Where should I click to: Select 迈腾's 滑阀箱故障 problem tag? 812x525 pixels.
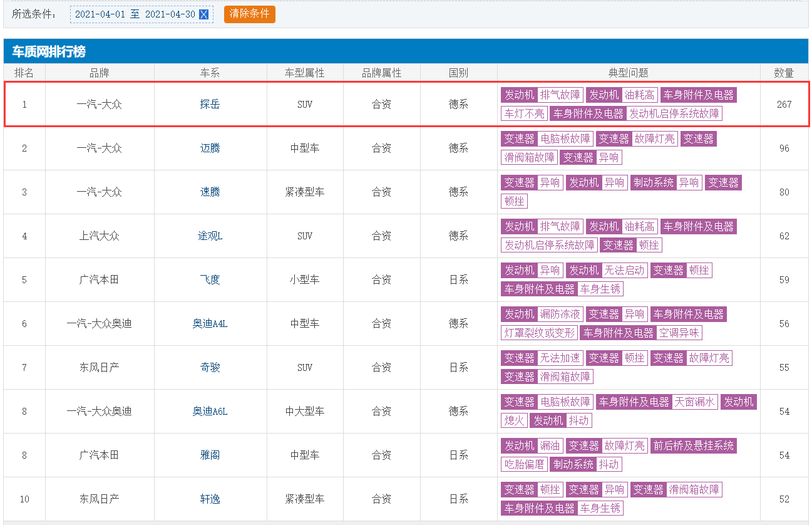point(530,157)
